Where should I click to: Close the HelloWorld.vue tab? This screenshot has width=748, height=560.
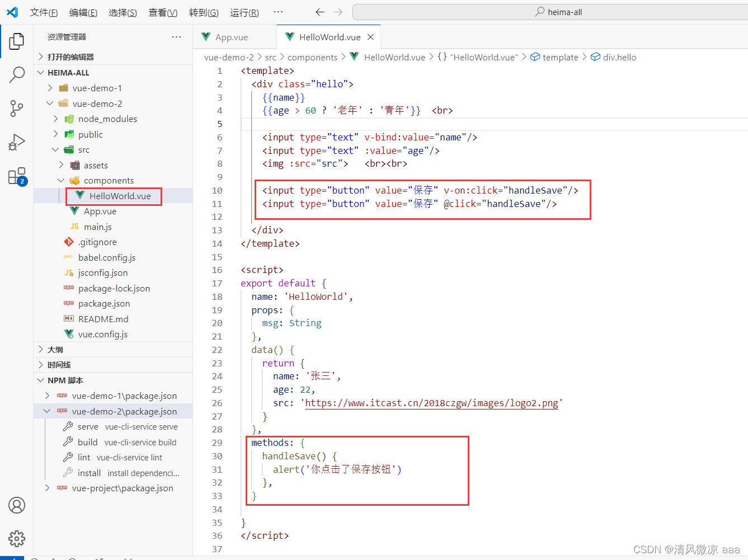click(x=370, y=37)
